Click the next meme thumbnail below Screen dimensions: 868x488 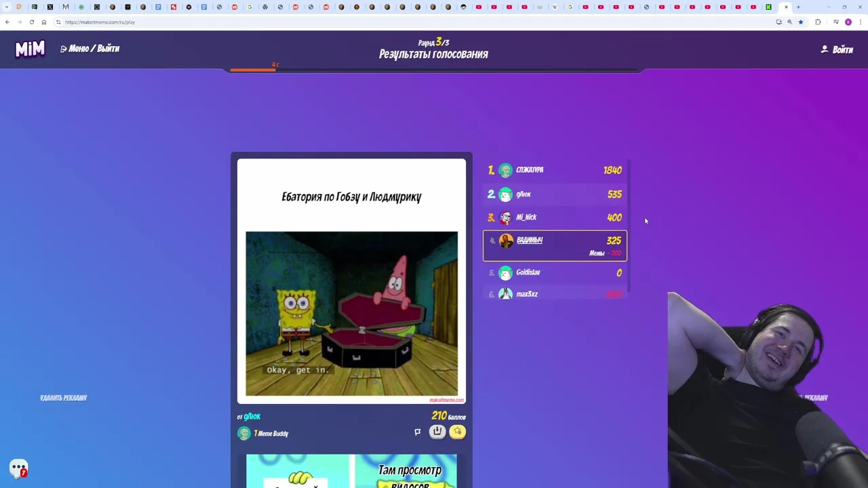(x=351, y=471)
